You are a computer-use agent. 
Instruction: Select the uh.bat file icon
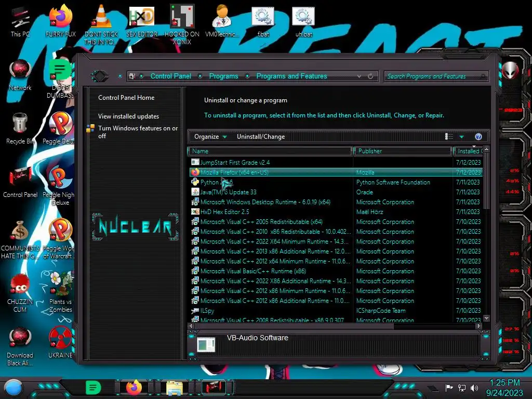point(303,21)
